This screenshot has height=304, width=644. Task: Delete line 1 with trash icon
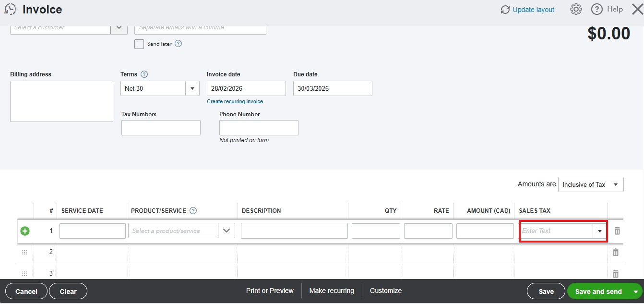point(617,231)
